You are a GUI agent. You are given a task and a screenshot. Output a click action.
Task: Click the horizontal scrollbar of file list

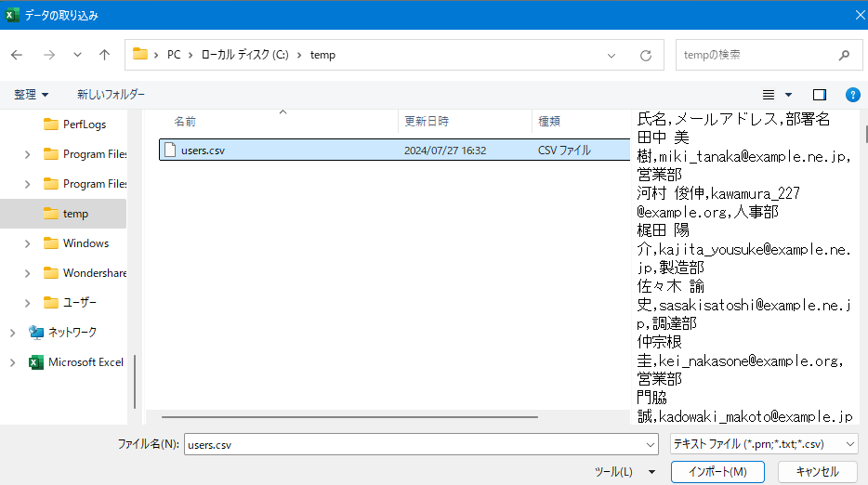pyautogui.click(x=349, y=417)
